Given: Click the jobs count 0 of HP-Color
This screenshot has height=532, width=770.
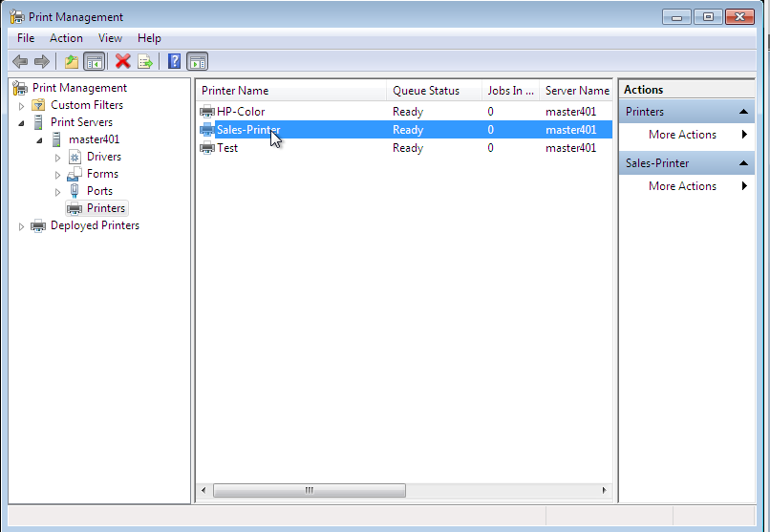Looking at the screenshot, I should click(x=491, y=112).
